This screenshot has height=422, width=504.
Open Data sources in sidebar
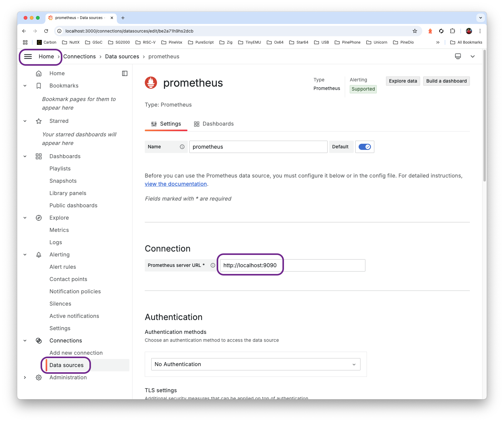pyautogui.click(x=66, y=365)
